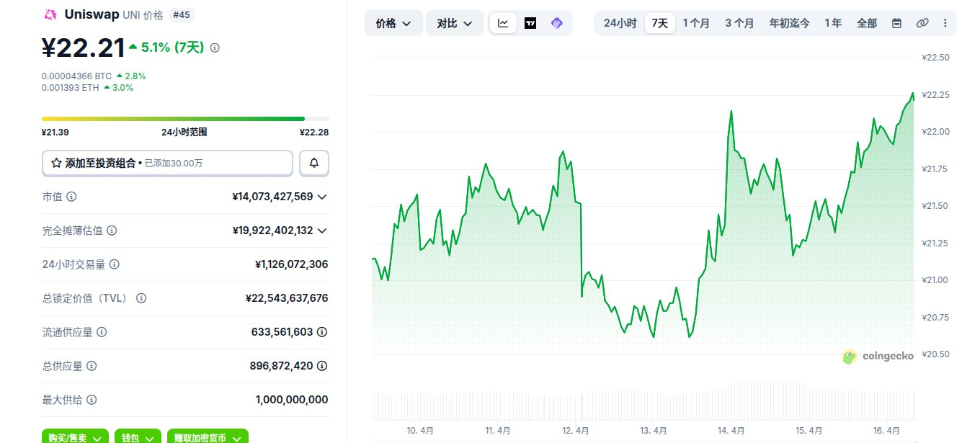
Task: Expand the 市值 value chevron
Action: (x=322, y=197)
